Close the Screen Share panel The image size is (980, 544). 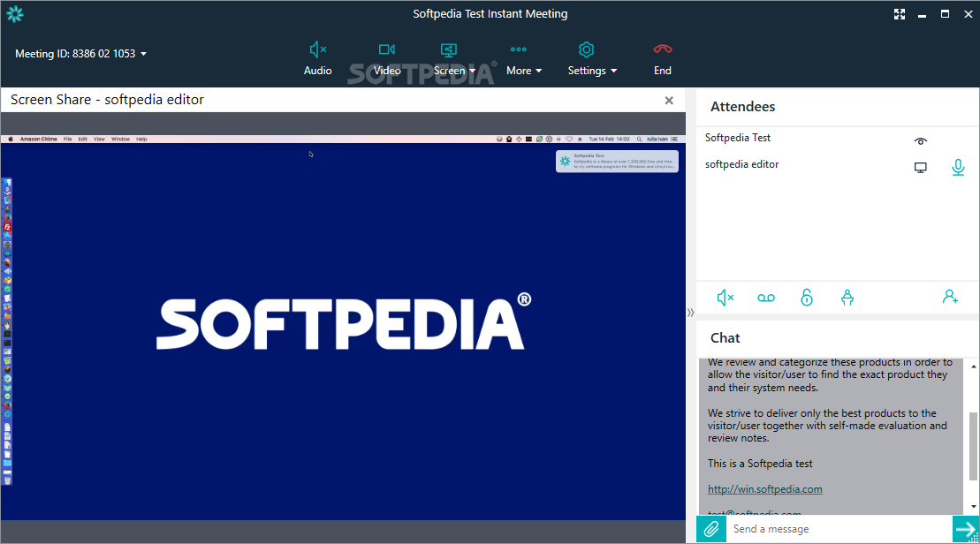tap(669, 101)
